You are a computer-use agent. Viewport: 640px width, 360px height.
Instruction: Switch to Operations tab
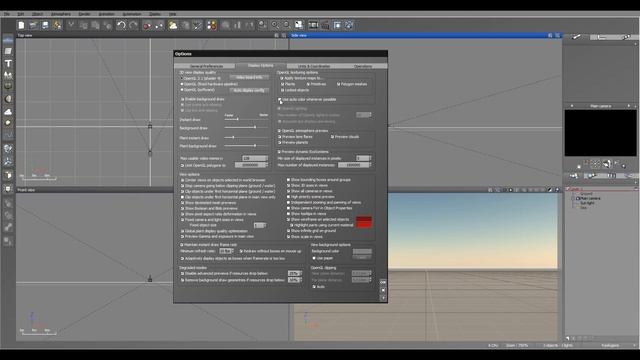[363, 66]
